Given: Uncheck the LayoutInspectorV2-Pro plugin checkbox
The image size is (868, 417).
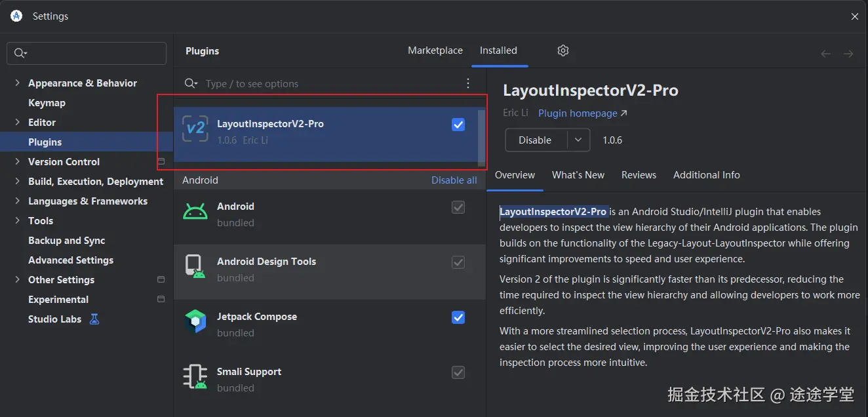Looking at the screenshot, I should click(458, 125).
